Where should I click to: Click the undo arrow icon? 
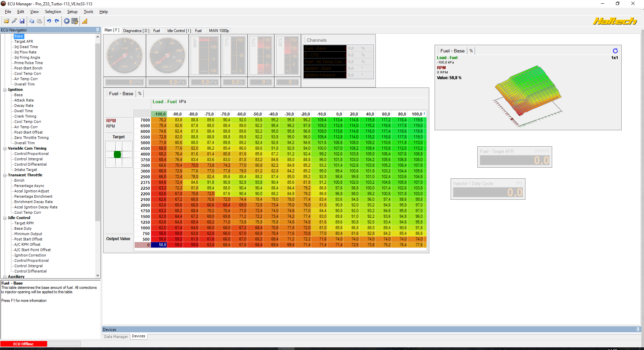[49, 21]
